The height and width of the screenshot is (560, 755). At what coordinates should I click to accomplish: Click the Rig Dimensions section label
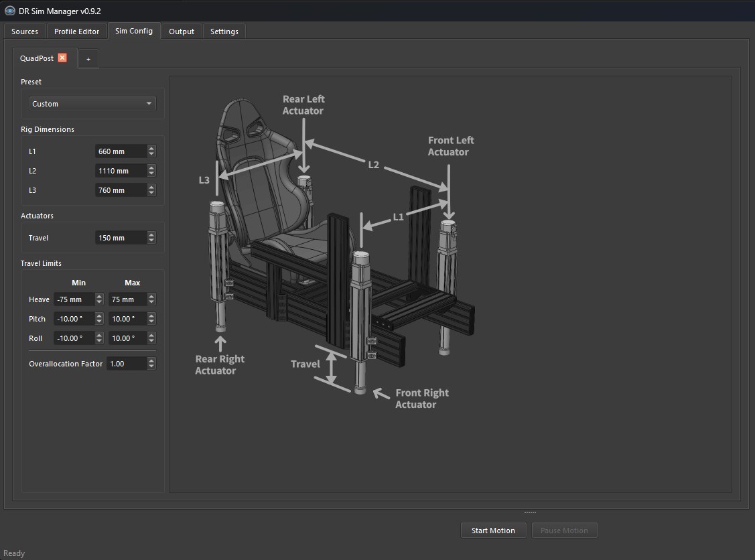(x=47, y=129)
